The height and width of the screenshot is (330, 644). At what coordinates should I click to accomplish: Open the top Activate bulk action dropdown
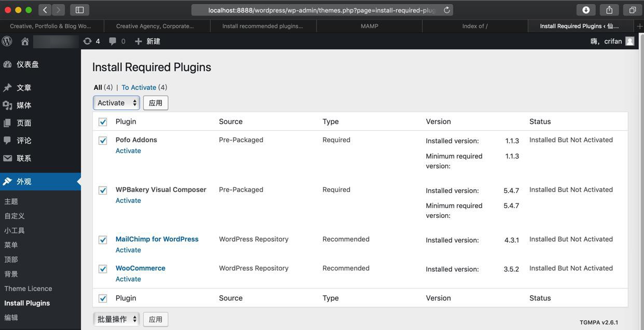(117, 103)
